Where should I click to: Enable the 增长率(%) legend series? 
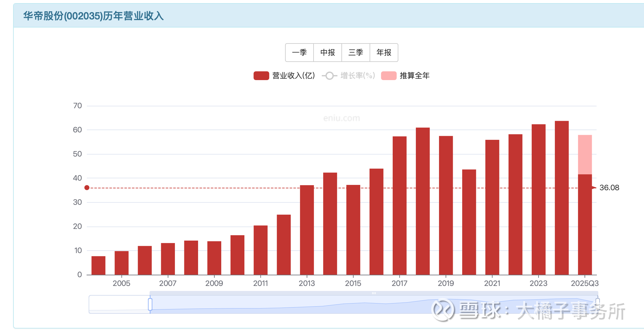click(x=348, y=76)
